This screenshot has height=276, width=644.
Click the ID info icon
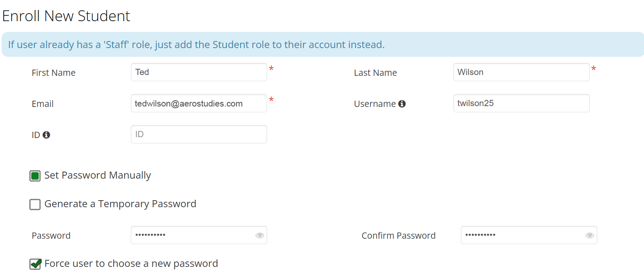pyautogui.click(x=46, y=135)
